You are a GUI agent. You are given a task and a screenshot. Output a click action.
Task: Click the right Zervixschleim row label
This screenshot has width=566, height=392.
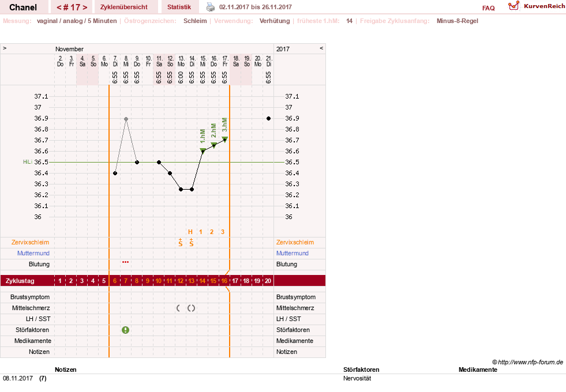tap(295, 242)
